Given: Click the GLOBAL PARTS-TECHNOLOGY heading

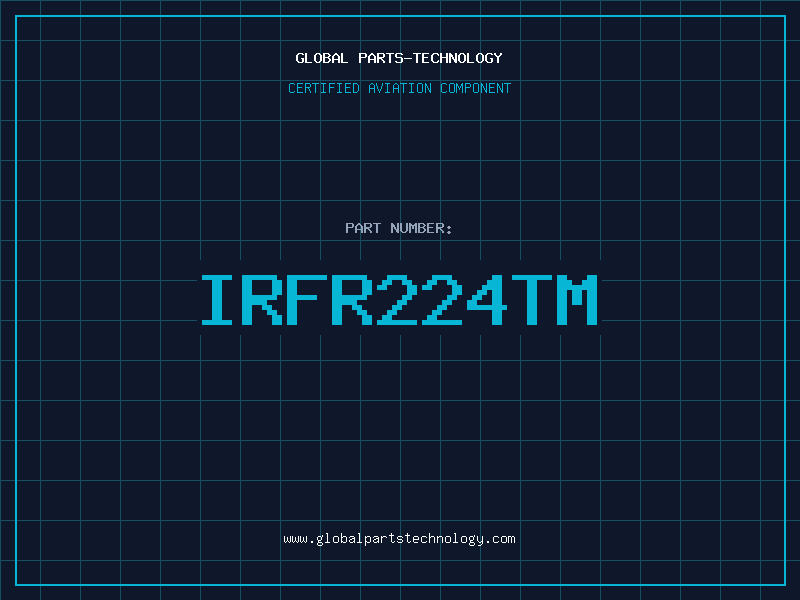Looking at the screenshot, I should pyautogui.click(x=399, y=58).
